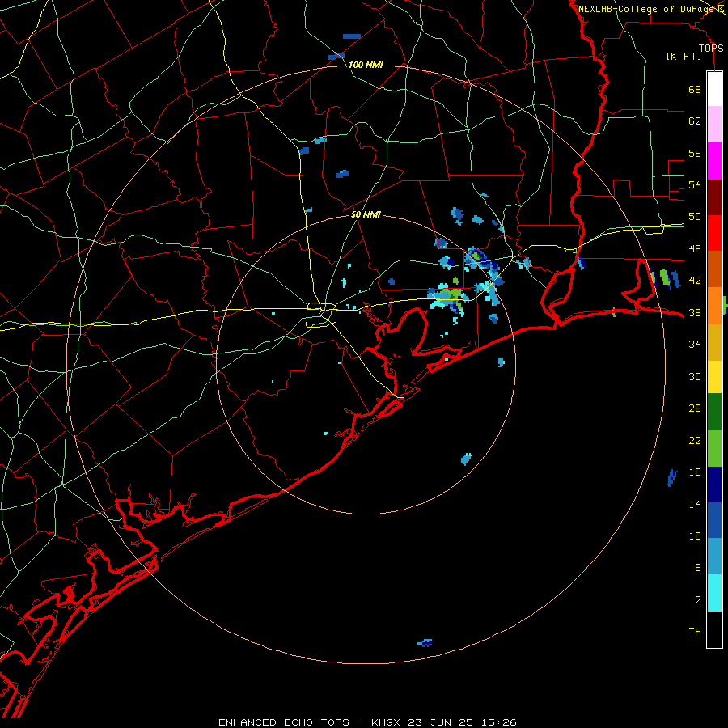This screenshot has width=728, height=728.
Task: Click the navy 22 kft legend swatch
Action: pyautogui.click(x=714, y=485)
